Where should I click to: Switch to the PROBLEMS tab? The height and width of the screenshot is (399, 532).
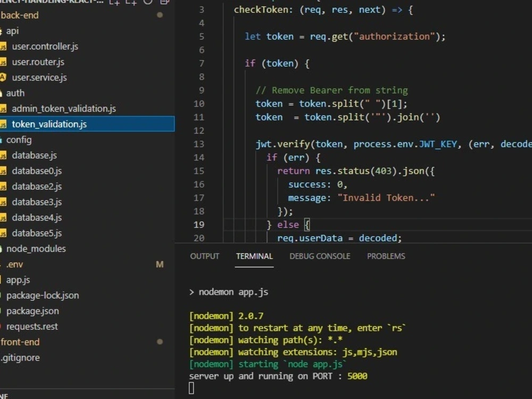pos(386,256)
